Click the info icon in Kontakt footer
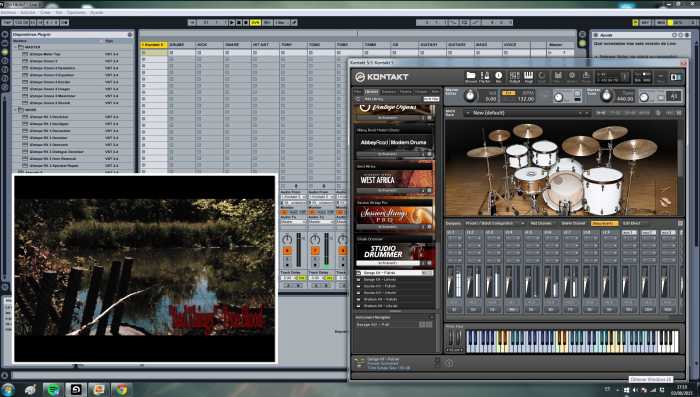 (450, 364)
